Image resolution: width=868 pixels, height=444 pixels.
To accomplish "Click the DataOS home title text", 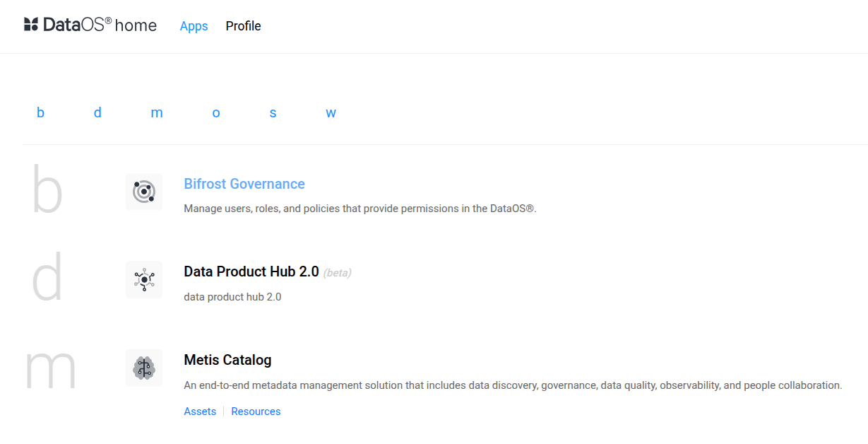I will click(100, 25).
